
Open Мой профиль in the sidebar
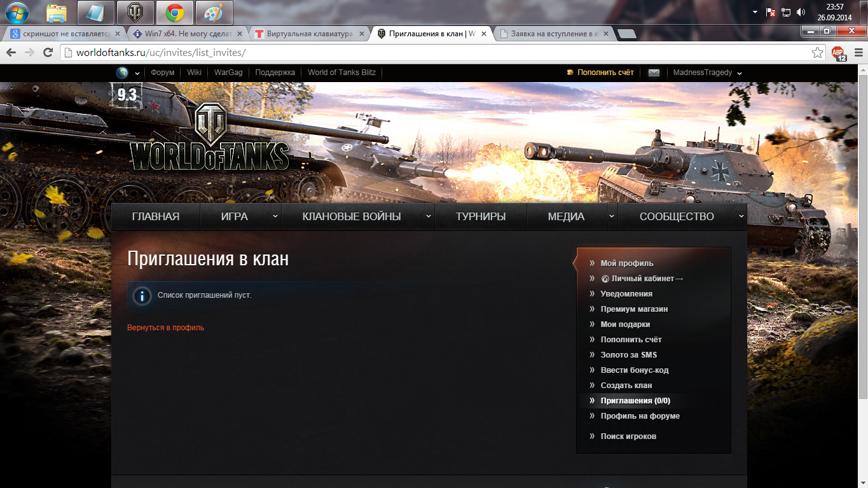click(x=627, y=263)
